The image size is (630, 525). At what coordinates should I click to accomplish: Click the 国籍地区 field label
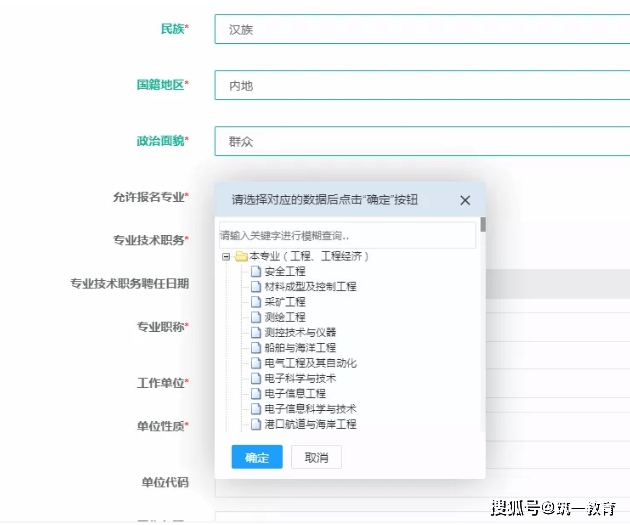(163, 85)
